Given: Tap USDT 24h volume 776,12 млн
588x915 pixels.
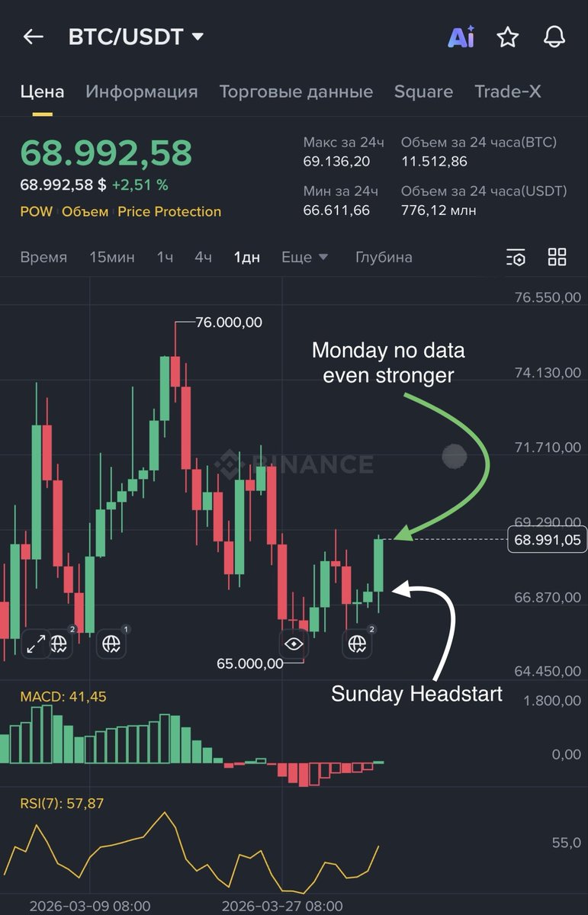Looking at the screenshot, I should pyautogui.click(x=438, y=210).
